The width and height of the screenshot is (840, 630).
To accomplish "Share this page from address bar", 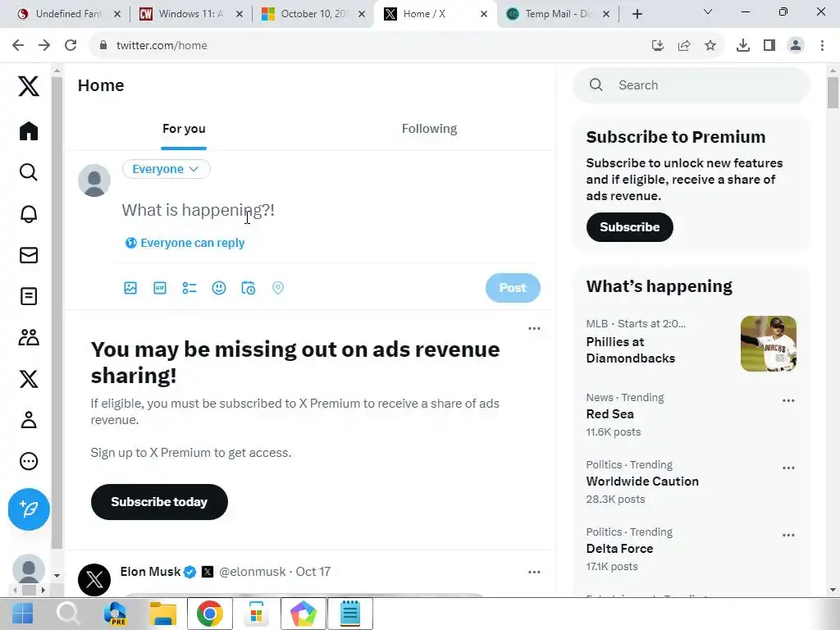I will [x=684, y=46].
